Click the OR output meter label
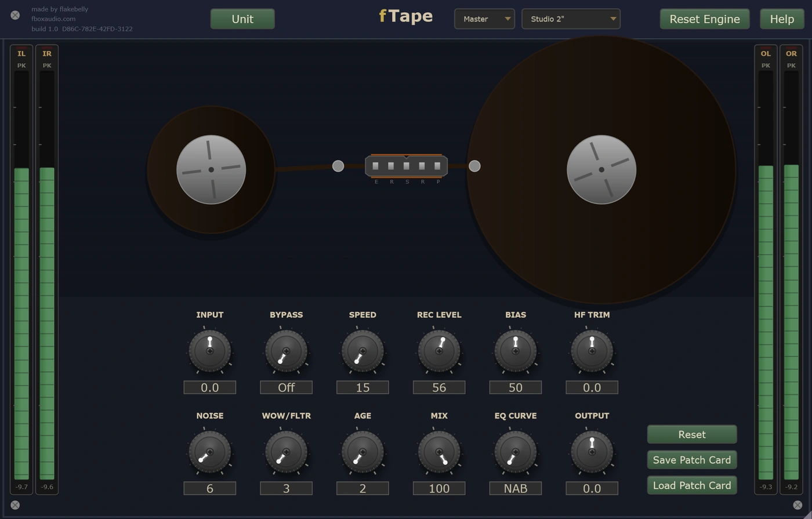Screen dimensions: 812x519 791,53
